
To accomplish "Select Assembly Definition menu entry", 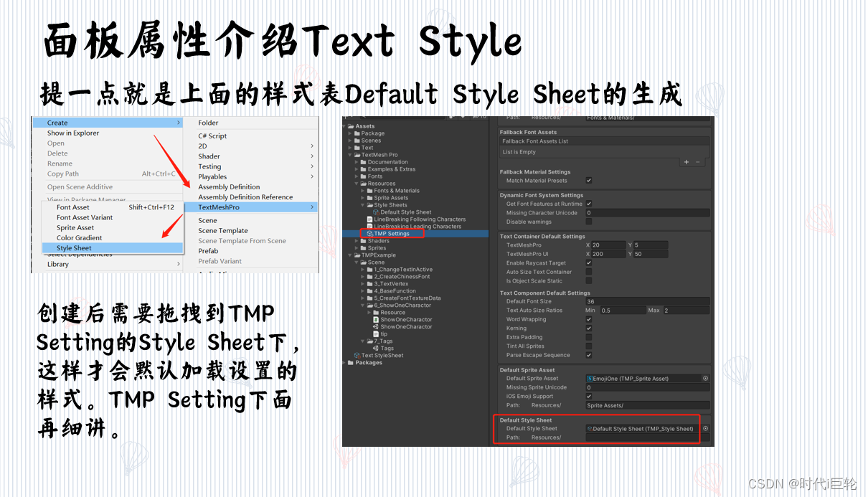I will (229, 186).
